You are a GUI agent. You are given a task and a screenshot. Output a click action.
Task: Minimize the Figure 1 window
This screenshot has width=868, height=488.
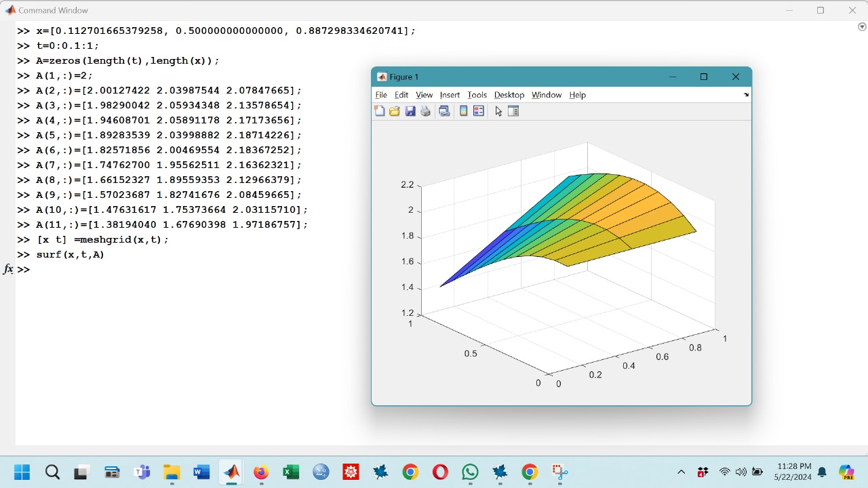click(x=673, y=77)
